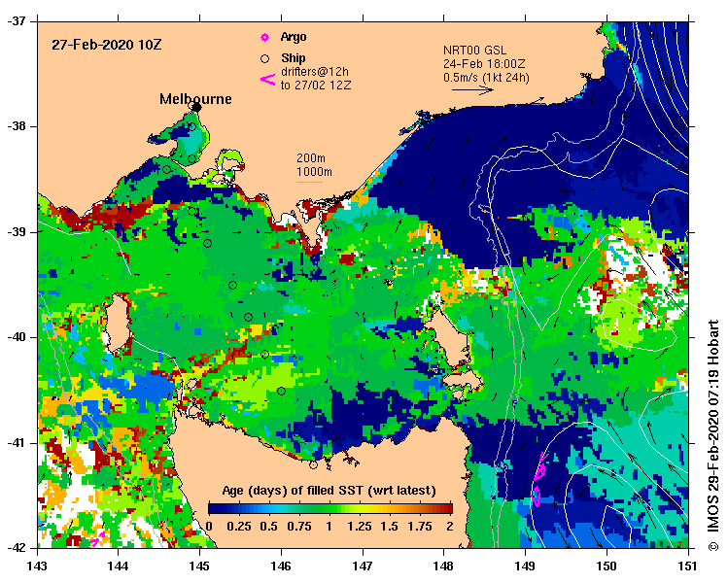Click the '1000m' depth contour label
The width and height of the screenshot is (728, 583).
(x=314, y=172)
